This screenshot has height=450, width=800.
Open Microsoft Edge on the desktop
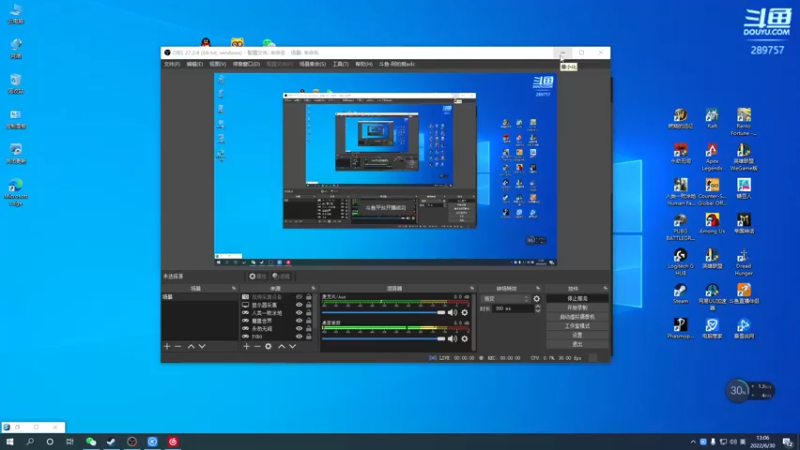click(16, 192)
